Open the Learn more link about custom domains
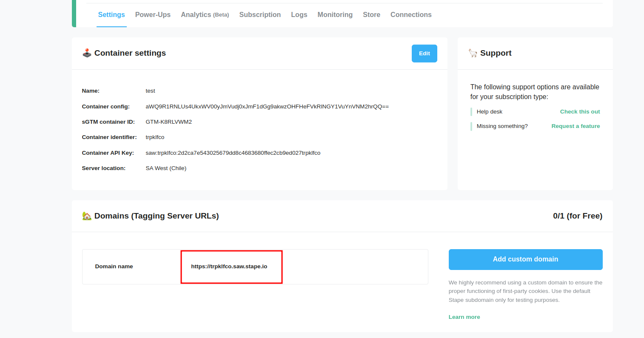644x338 pixels. pos(464,317)
